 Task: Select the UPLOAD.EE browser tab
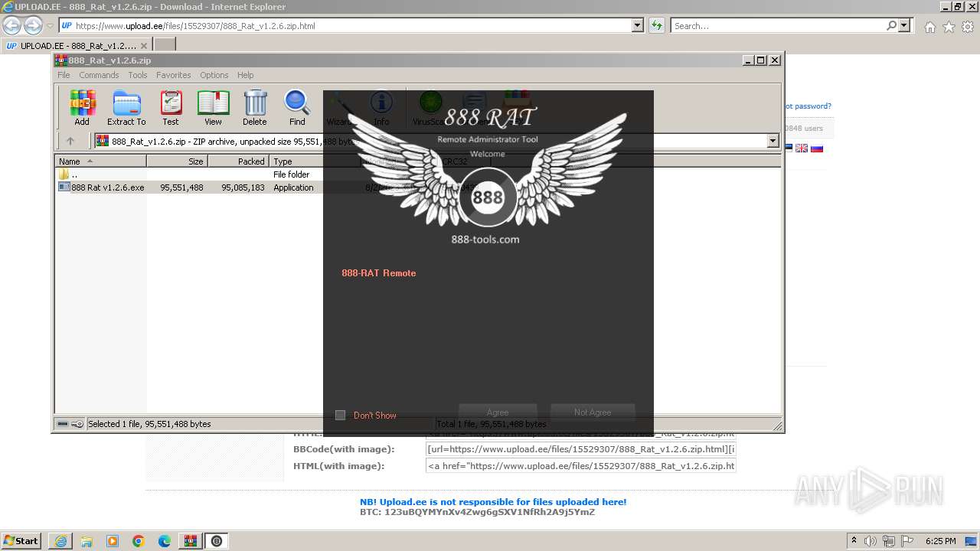[x=75, y=45]
